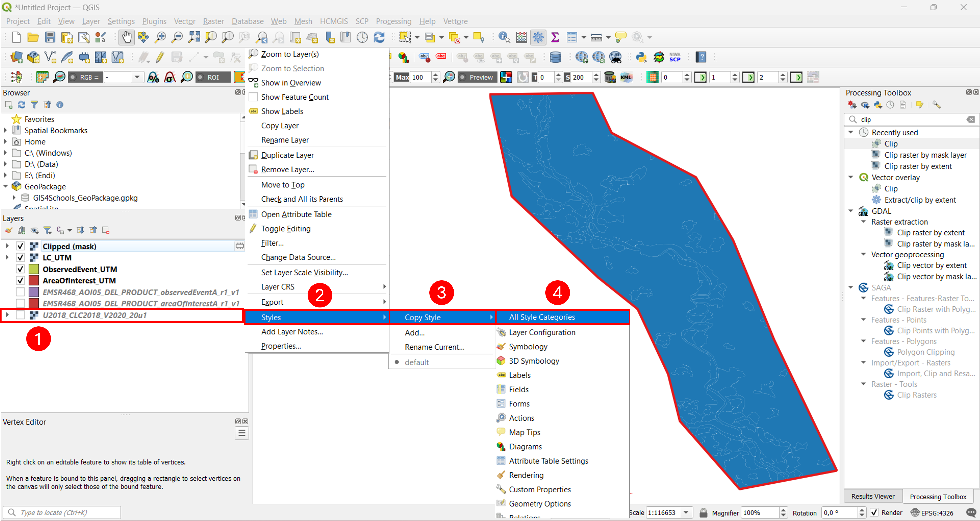Viewport: 980px width, 521px height.
Task: Clear the toolbox search field
Action: 970,120
